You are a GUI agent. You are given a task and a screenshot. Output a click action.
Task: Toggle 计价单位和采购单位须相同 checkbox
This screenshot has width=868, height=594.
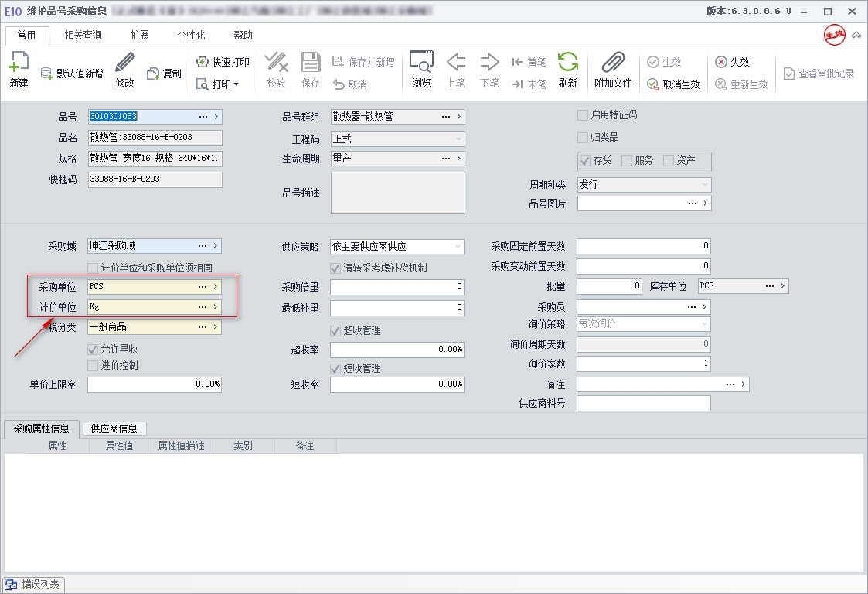click(x=93, y=268)
